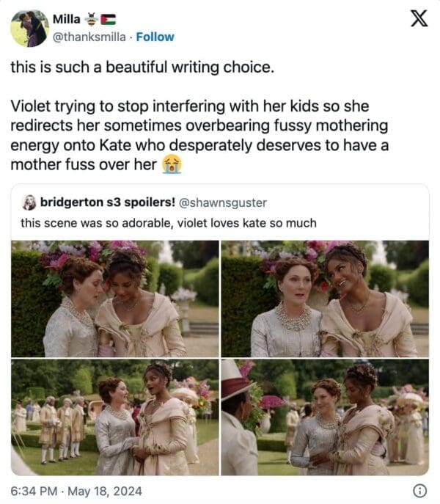Open the quoted tweet text about Violet and Kate
440x504 pixels.
169,222
